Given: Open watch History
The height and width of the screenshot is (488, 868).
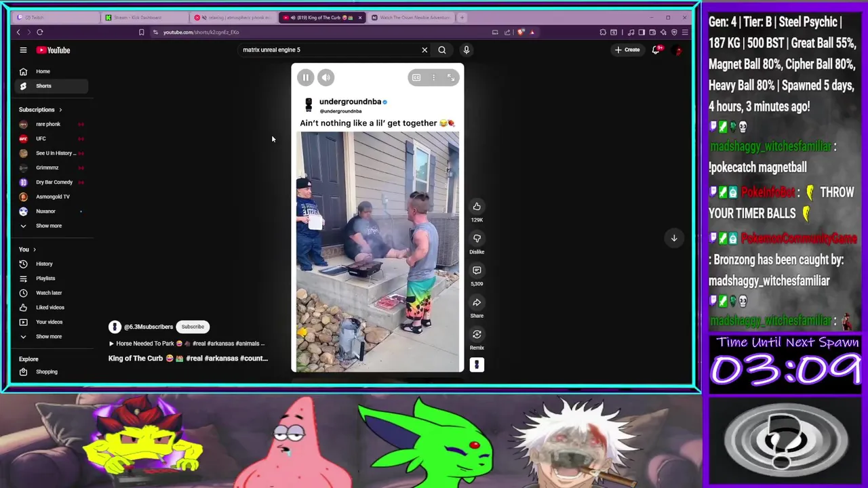Looking at the screenshot, I should pos(52,264).
